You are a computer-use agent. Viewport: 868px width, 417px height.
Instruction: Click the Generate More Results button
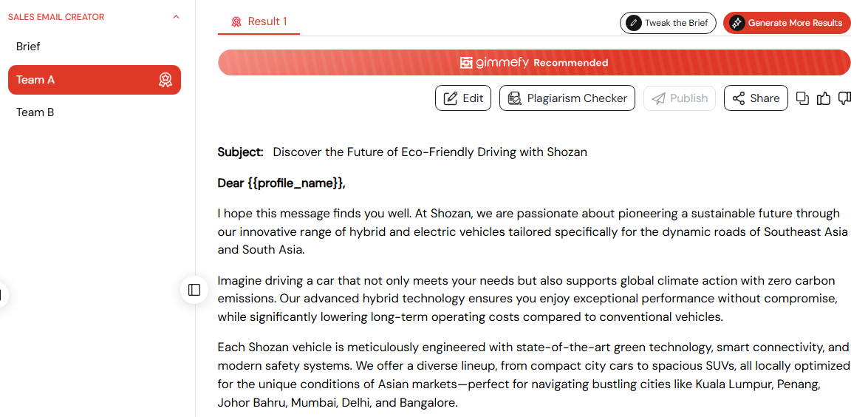pyautogui.click(x=787, y=23)
